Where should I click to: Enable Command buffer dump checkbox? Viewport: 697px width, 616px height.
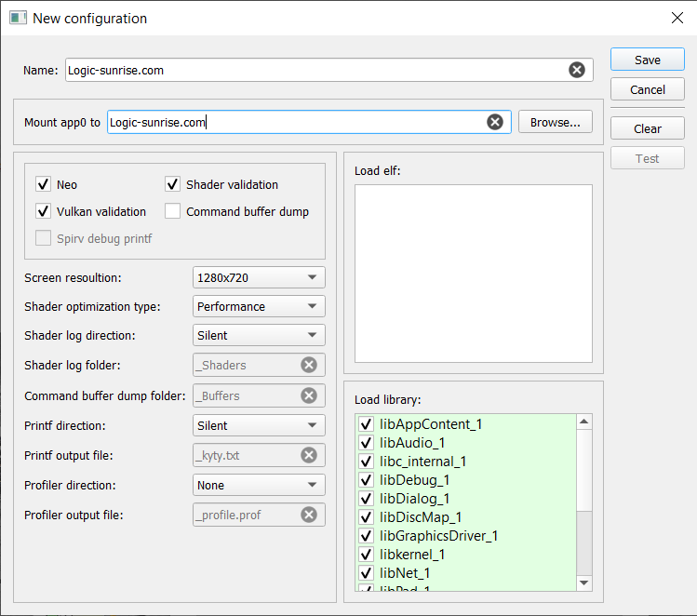coord(172,211)
